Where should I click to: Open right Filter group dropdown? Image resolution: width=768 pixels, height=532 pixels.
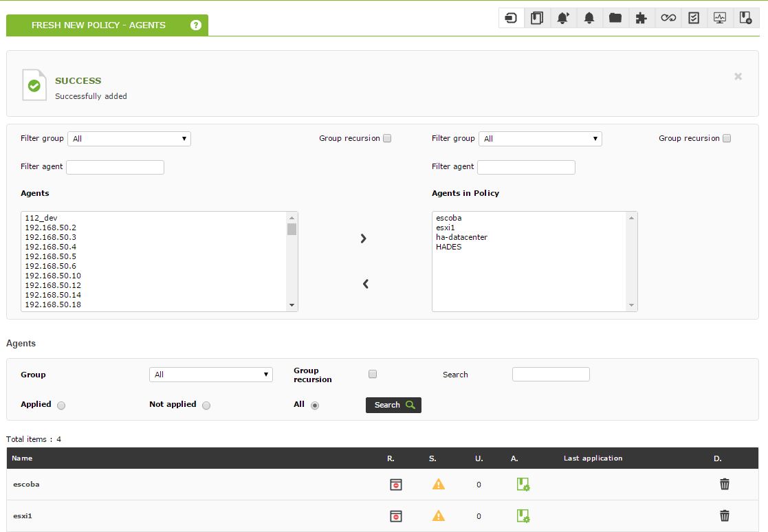pos(540,139)
